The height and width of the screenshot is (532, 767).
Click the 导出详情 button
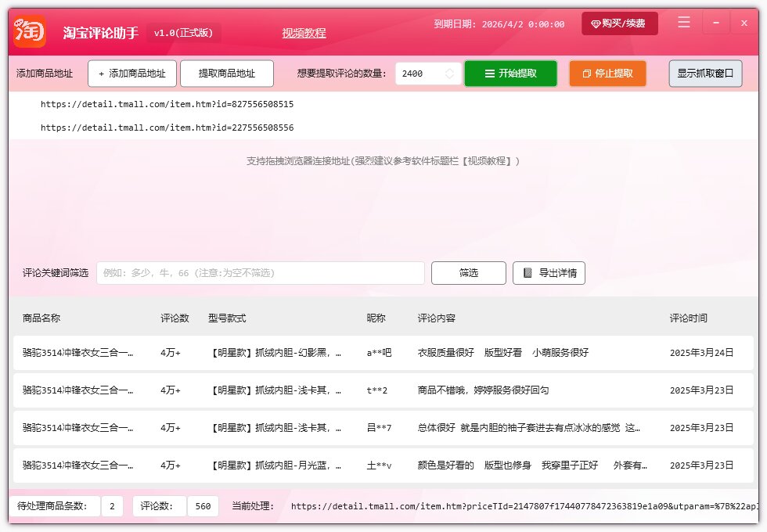coord(549,273)
